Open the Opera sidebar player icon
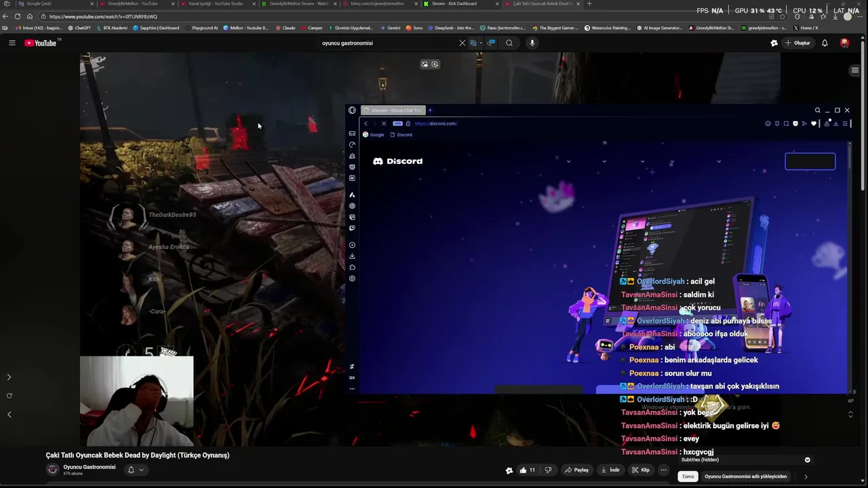This screenshot has height=488, width=868. tap(352, 245)
